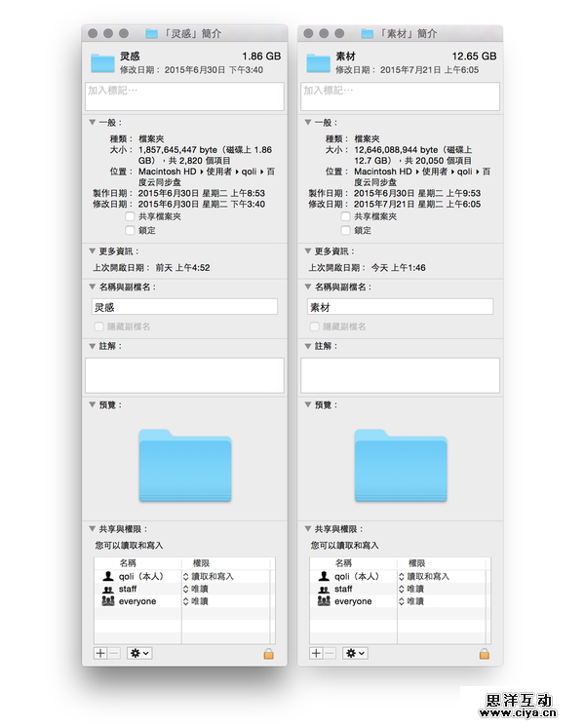Click the 素材 folder icon in header
This screenshot has width=585, height=728.
pos(318,63)
